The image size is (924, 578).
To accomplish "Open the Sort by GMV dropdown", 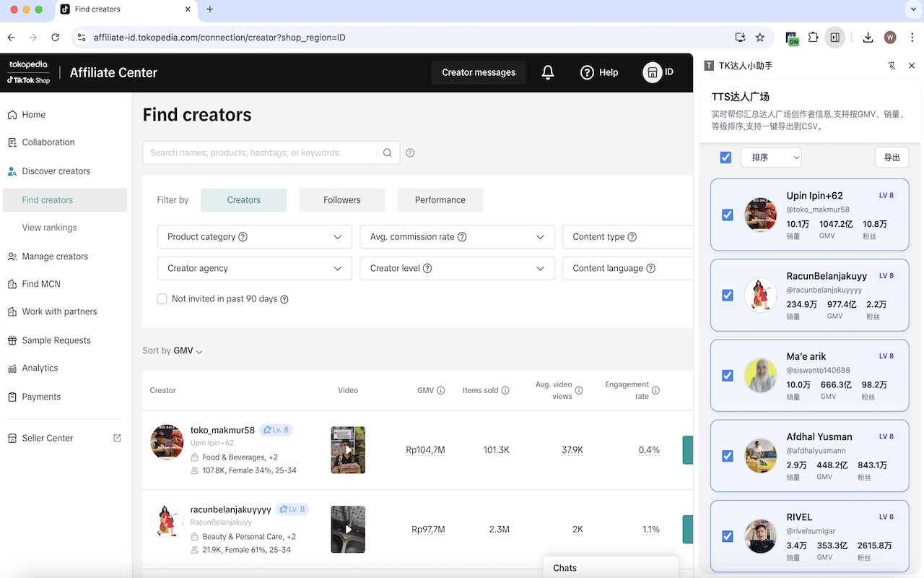I will click(188, 351).
